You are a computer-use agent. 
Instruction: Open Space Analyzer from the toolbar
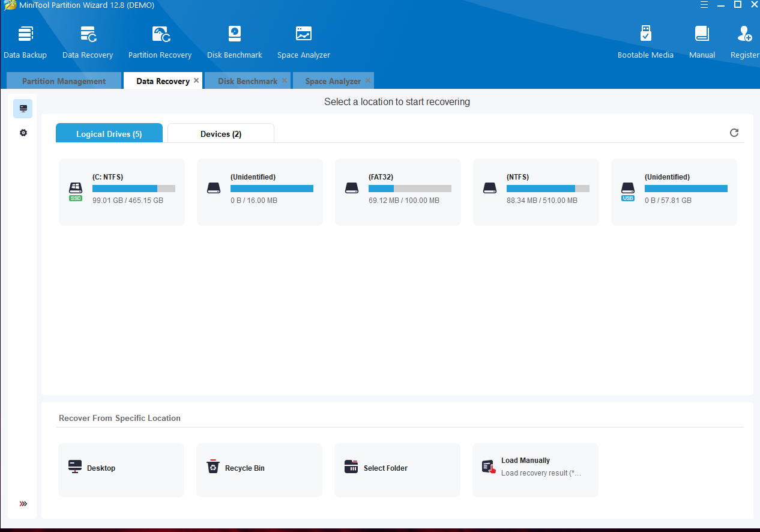click(304, 42)
